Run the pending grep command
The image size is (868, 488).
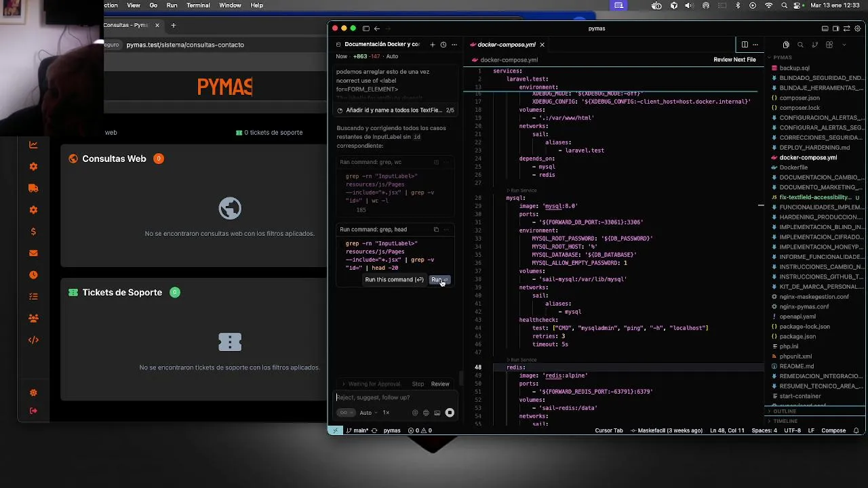tap(439, 280)
